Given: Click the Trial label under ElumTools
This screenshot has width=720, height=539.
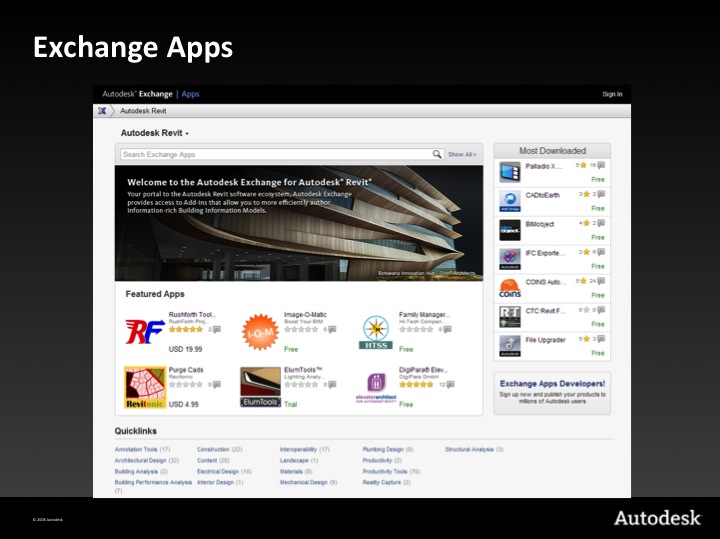Looking at the screenshot, I should [291, 404].
